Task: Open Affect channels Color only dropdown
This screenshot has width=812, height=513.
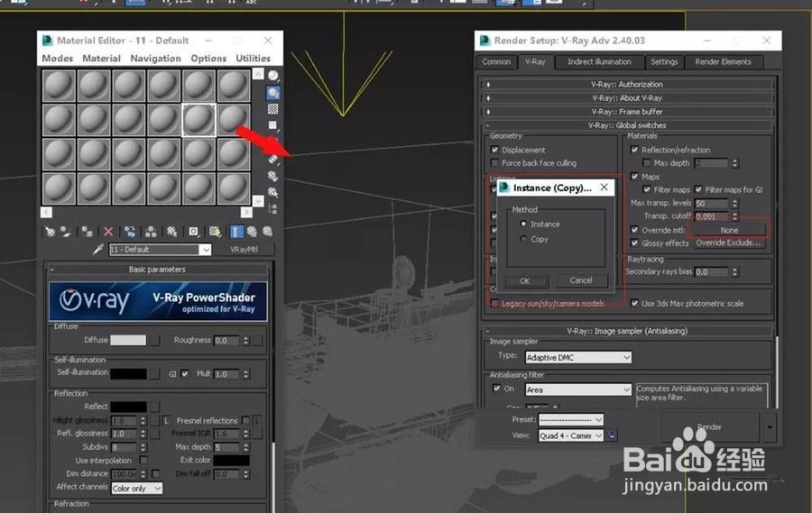Action: 137,489
